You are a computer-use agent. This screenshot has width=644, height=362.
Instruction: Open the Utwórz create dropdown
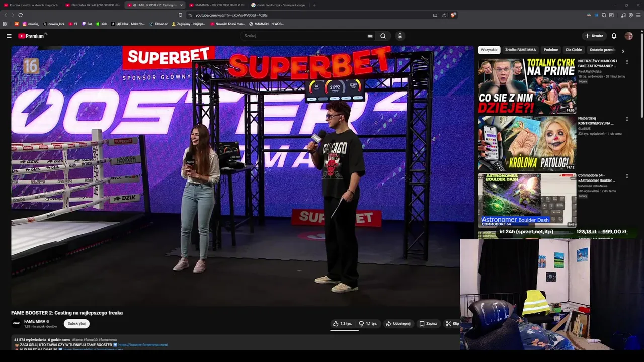click(x=594, y=36)
